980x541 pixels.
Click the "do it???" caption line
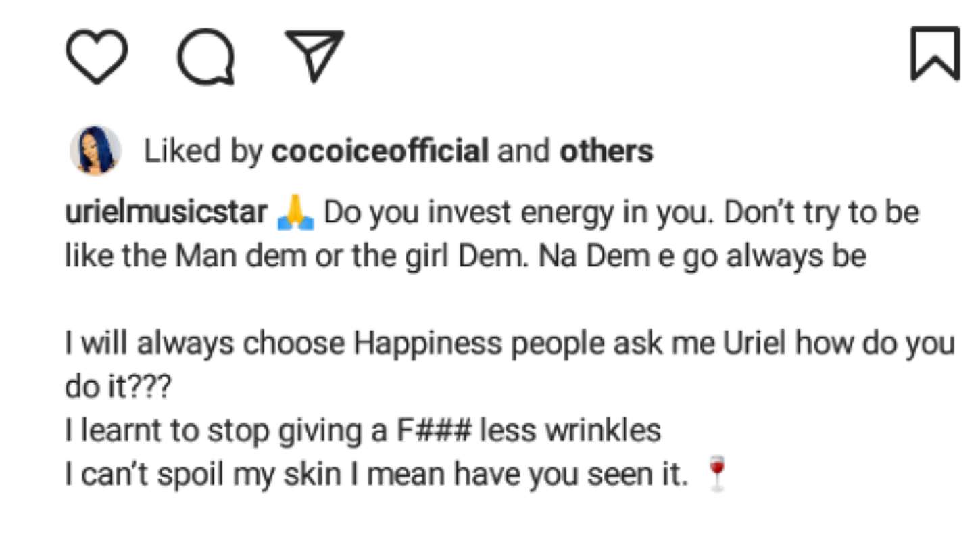click(119, 387)
